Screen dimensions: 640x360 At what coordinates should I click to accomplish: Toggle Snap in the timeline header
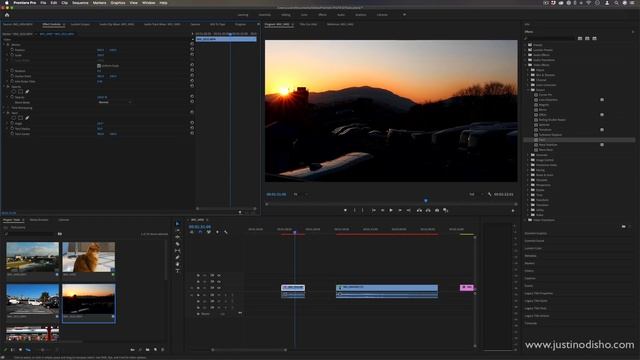pyautogui.click(x=200, y=232)
